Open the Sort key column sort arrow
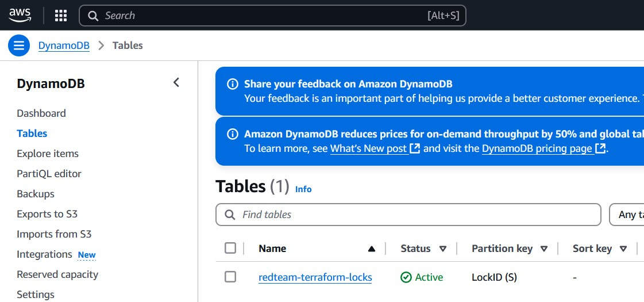Screen dimensions: 644x302 (x=623, y=249)
